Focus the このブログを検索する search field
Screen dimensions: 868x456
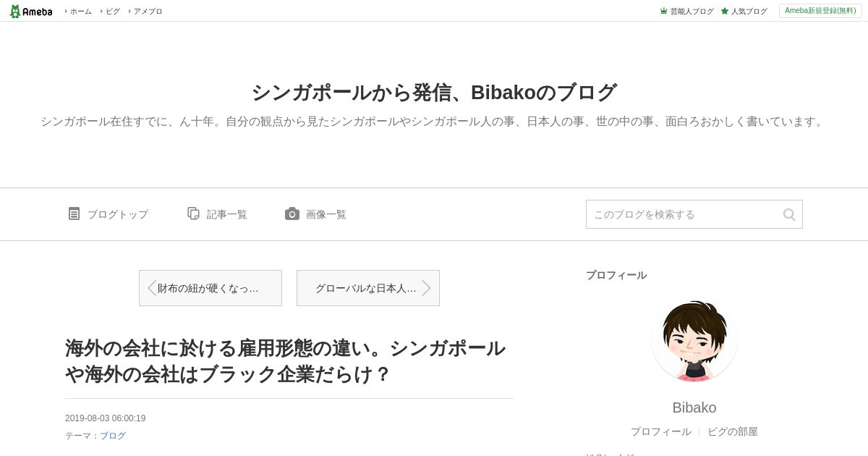click(x=684, y=214)
